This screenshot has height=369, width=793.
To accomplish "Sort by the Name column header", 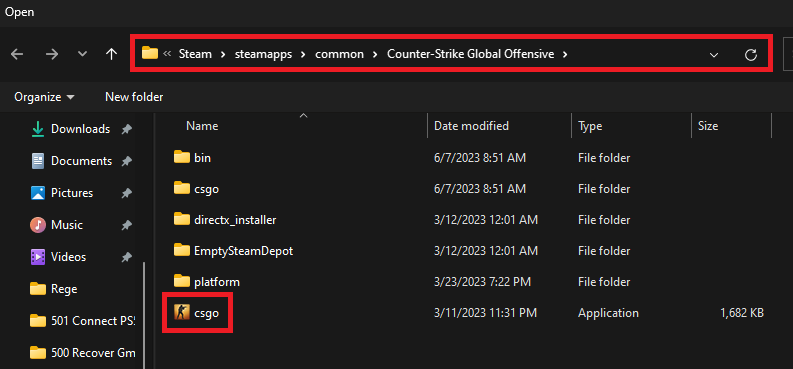I will pyautogui.click(x=202, y=125).
